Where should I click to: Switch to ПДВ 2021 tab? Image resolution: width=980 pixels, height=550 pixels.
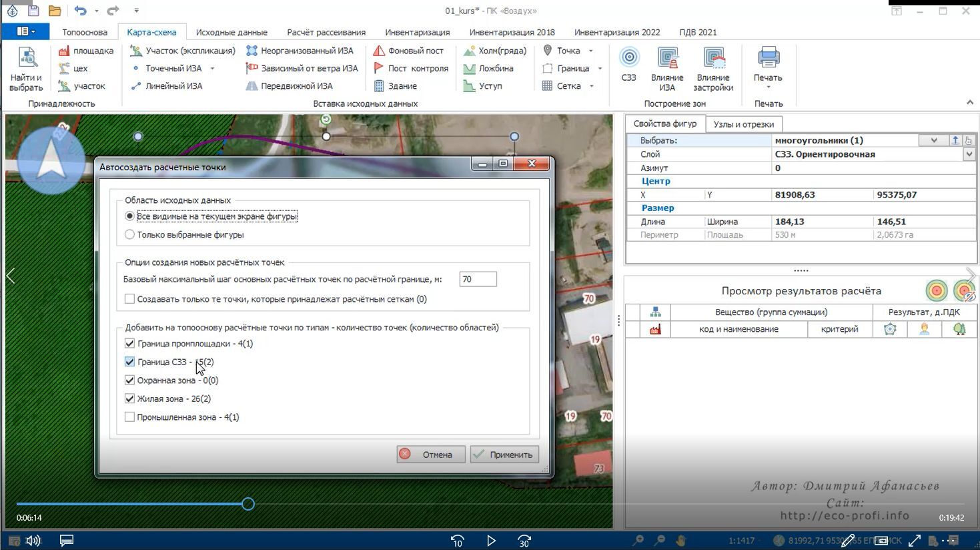(x=698, y=32)
